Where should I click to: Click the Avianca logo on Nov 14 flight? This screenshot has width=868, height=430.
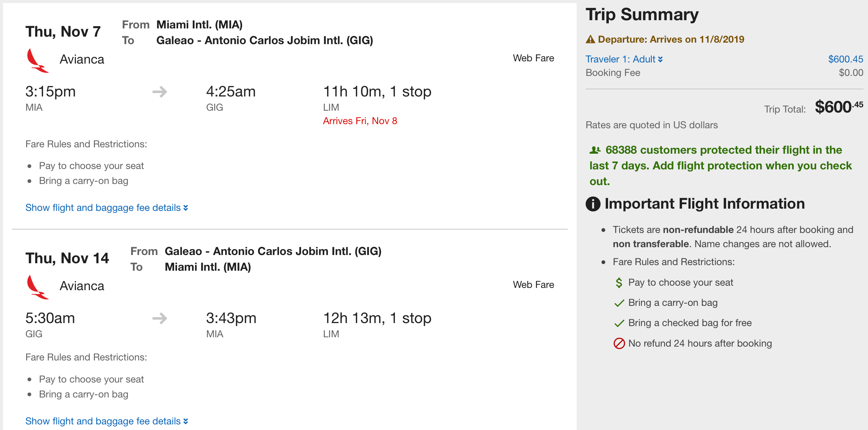point(37,287)
